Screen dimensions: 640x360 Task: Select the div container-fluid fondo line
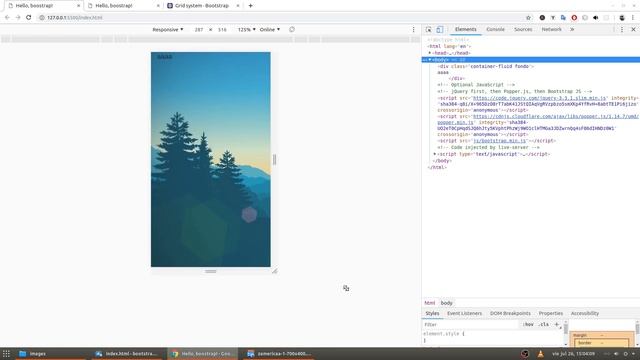coord(486,66)
